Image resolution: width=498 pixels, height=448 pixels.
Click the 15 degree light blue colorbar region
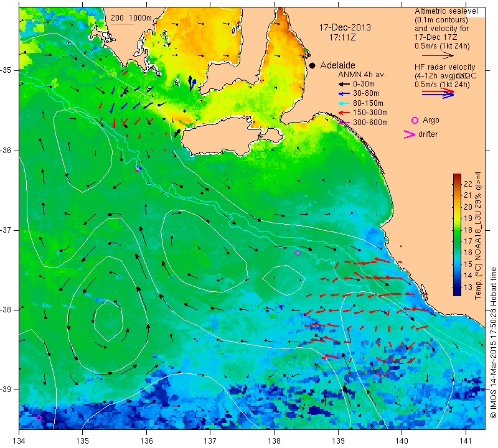pos(457,264)
